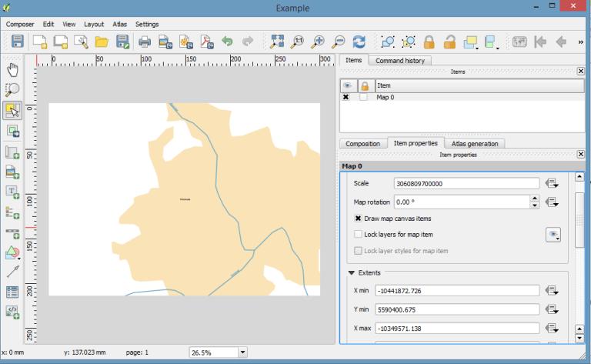The width and height of the screenshot is (591, 364).
Task: Switch to the Atlas generation tab
Action: point(475,144)
